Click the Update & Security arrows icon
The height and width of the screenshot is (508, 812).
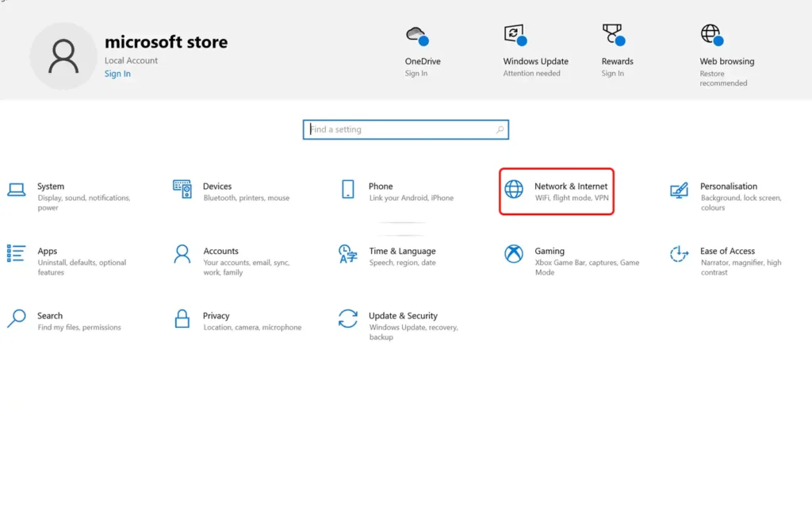[348, 319]
